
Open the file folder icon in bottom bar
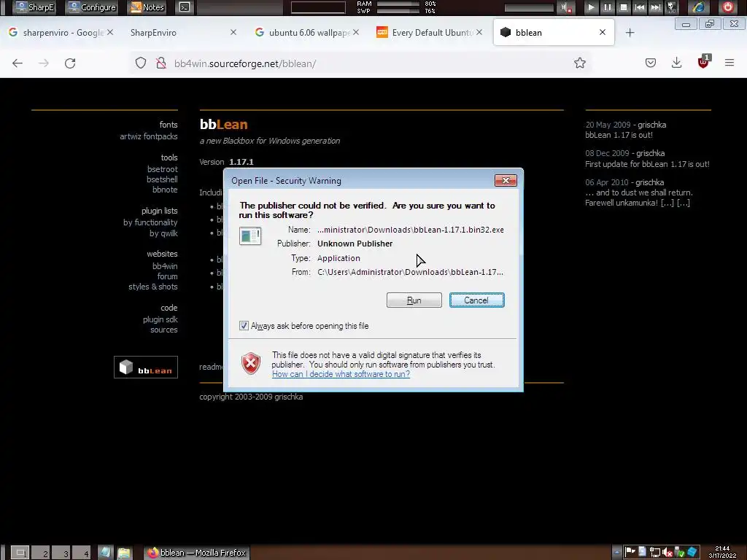click(x=124, y=553)
